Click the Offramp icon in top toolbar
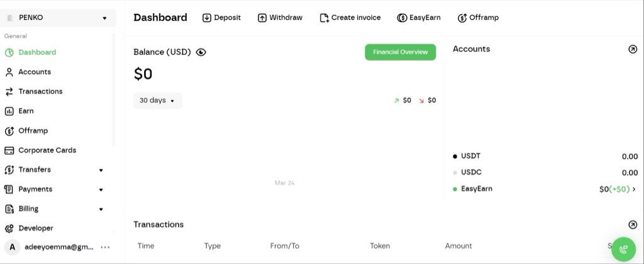 462,18
